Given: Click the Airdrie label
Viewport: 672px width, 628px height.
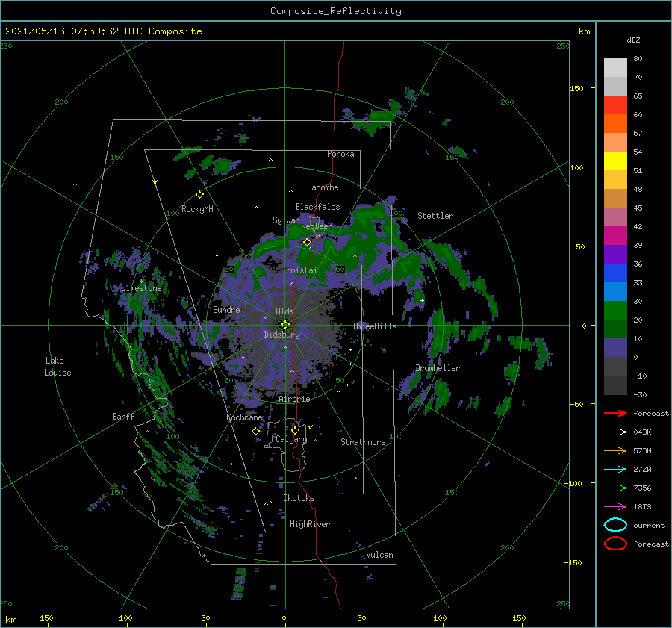Looking at the screenshot, I should click(294, 399).
